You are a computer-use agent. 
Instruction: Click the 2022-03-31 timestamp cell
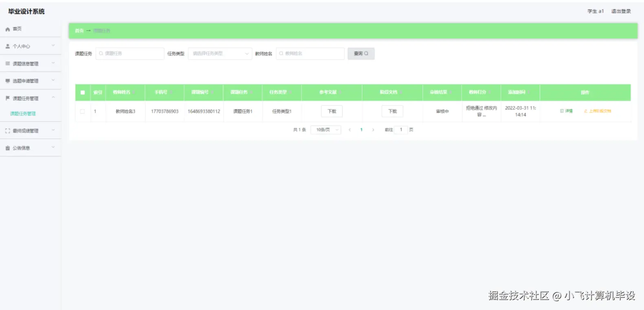tap(521, 111)
